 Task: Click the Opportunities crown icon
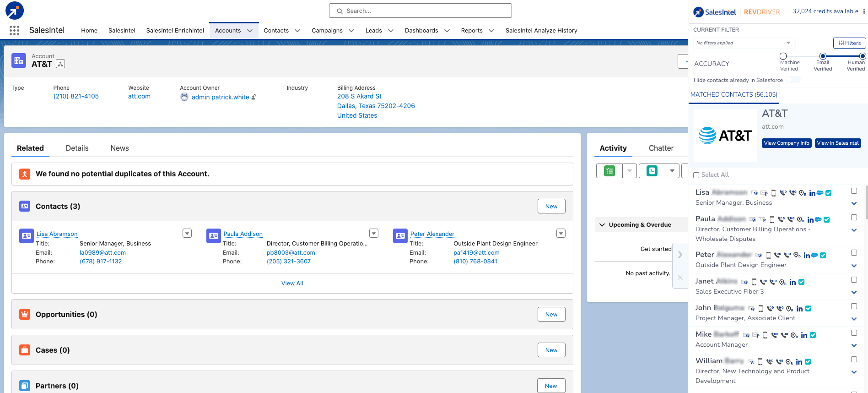(25, 314)
